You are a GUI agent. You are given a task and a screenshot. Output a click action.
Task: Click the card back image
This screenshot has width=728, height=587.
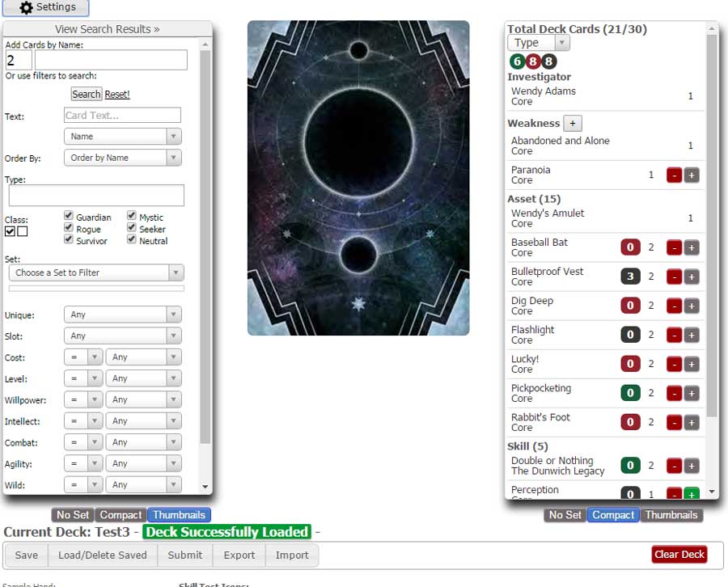(358, 178)
